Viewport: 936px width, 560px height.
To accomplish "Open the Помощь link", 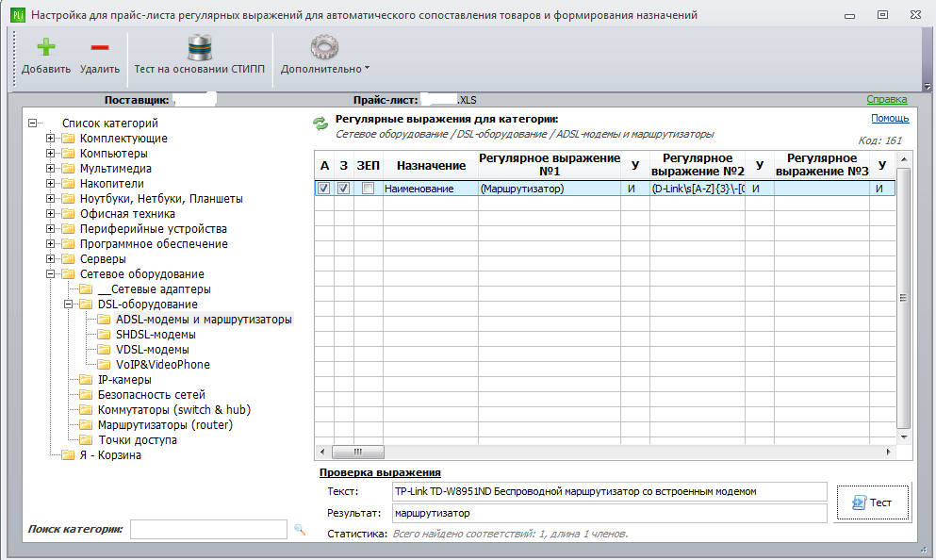I will (x=890, y=118).
